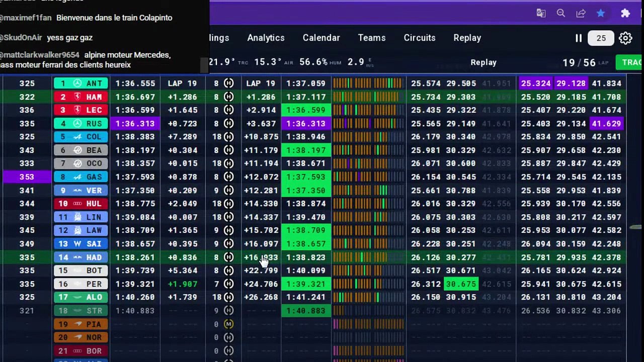Click the hard tyre icon in ANT row
Image resolution: width=644 pixels, height=362 pixels.
coord(228,83)
